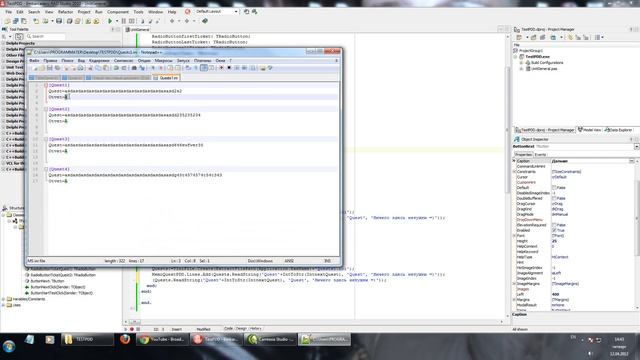Open the TESTPDD folder taskbar button
Image resolution: width=640 pixels, height=360 pixels.
tap(87, 339)
